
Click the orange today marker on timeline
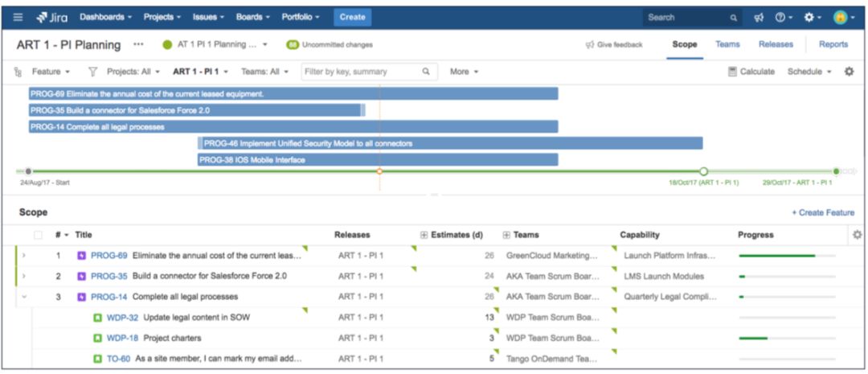[x=379, y=171]
